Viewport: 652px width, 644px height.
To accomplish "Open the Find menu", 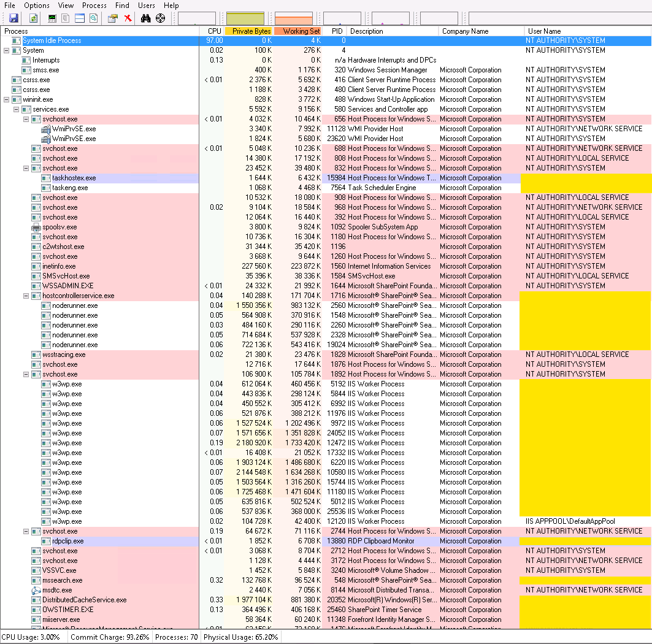I will pos(122,6).
